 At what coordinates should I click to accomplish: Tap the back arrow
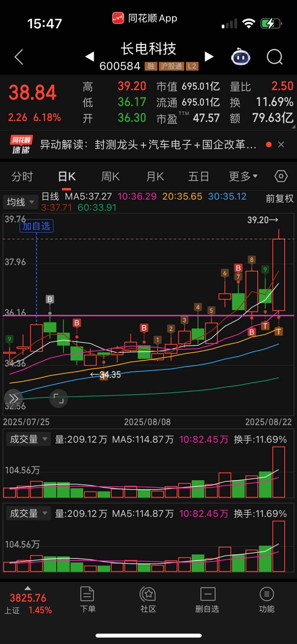click(19, 57)
